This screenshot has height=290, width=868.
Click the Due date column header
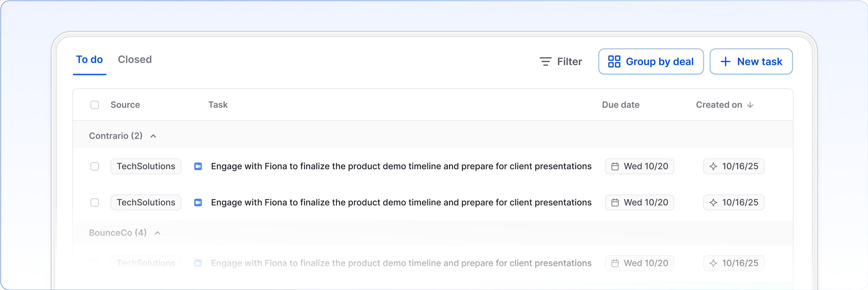coord(620,105)
